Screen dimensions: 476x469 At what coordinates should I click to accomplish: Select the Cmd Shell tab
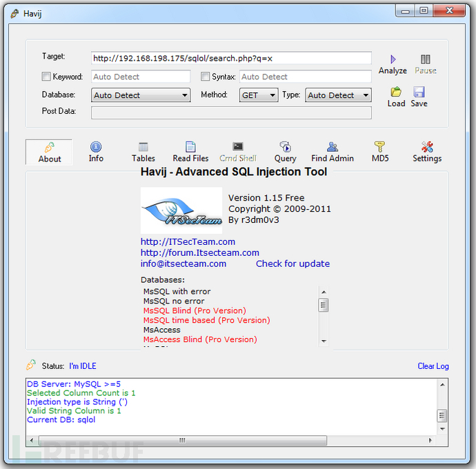click(238, 152)
